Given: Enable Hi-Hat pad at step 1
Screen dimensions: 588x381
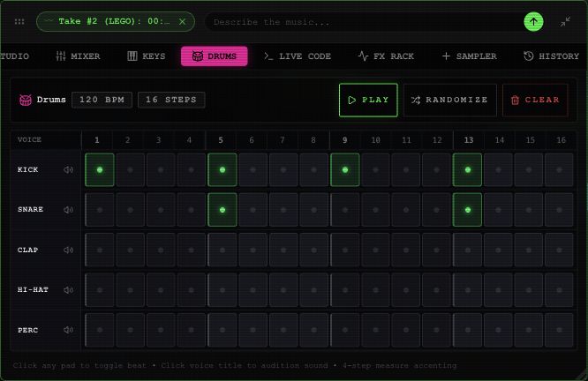Looking at the screenshot, I should (x=100, y=290).
